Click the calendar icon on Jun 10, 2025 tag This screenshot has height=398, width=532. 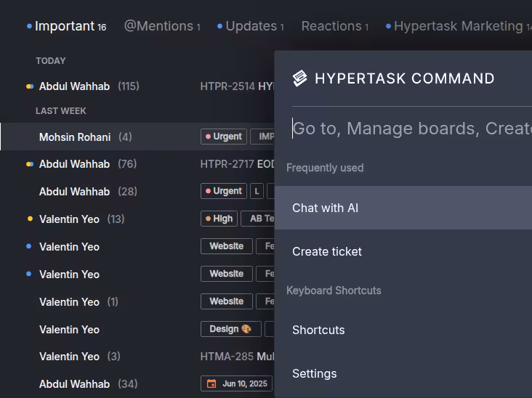(x=211, y=383)
